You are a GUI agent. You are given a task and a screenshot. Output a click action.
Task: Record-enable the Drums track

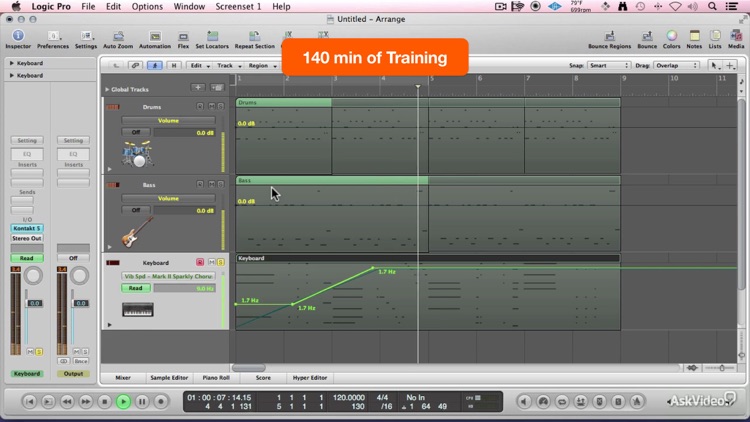click(200, 106)
